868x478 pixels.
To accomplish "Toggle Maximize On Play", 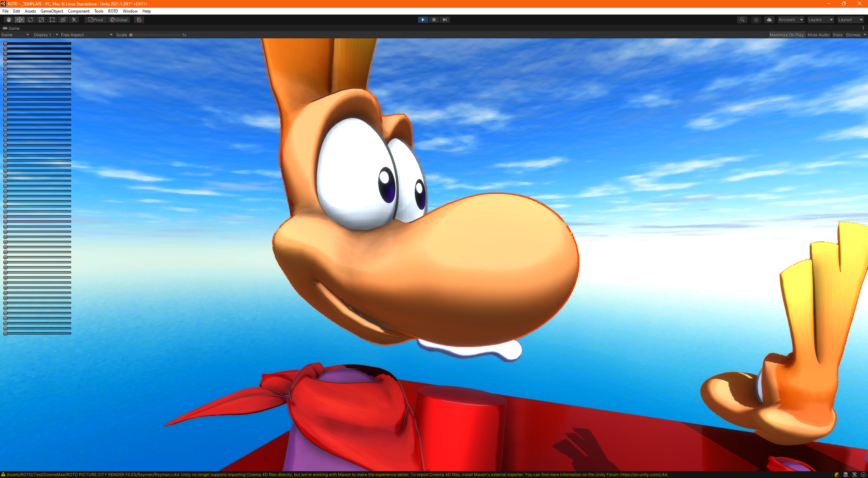I will point(787,35).
